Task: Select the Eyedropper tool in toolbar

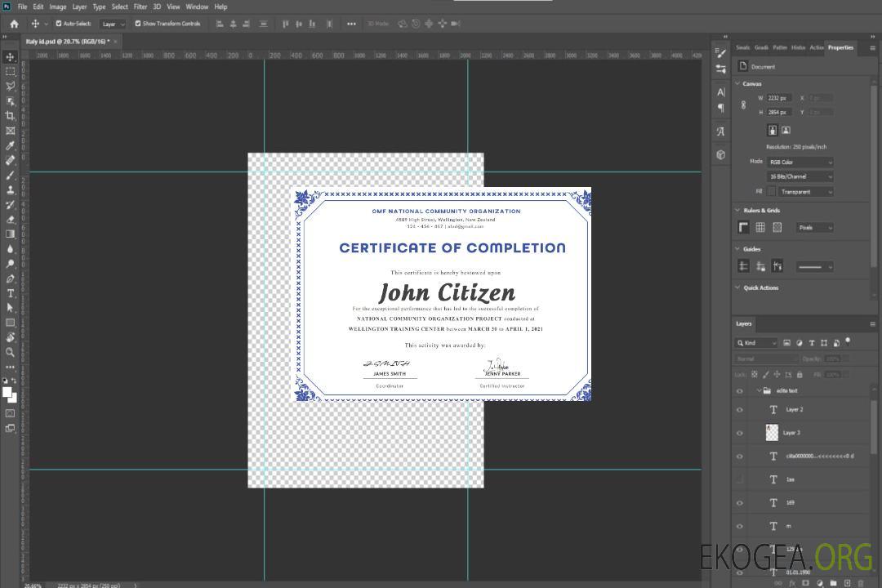Action: [x=10, y=145]
